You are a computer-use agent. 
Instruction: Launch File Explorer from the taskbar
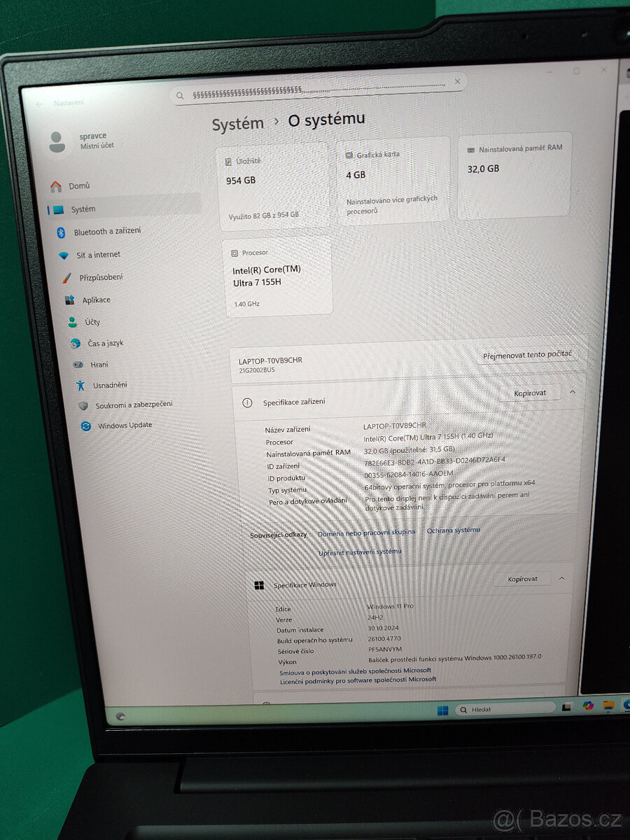[608, 706]
